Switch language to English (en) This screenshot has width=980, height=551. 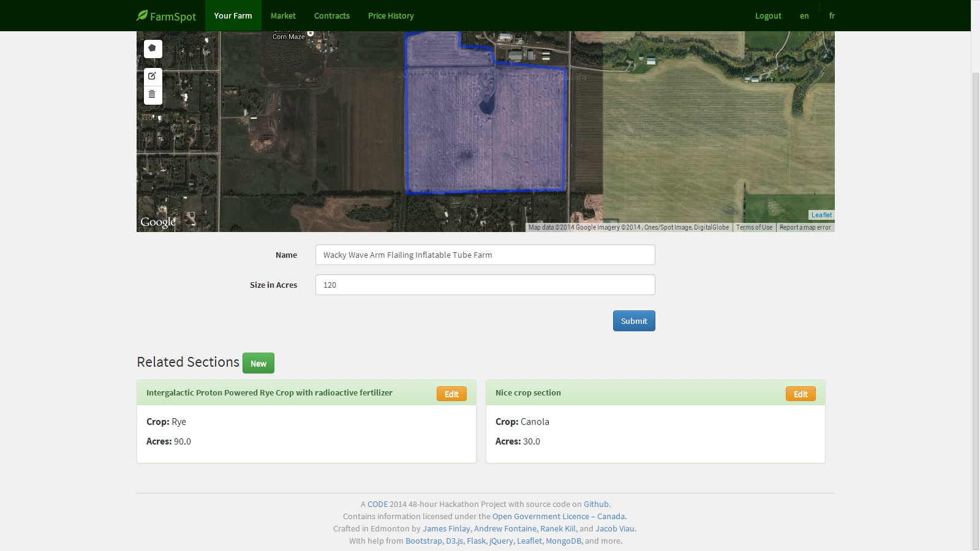(804, 16)
